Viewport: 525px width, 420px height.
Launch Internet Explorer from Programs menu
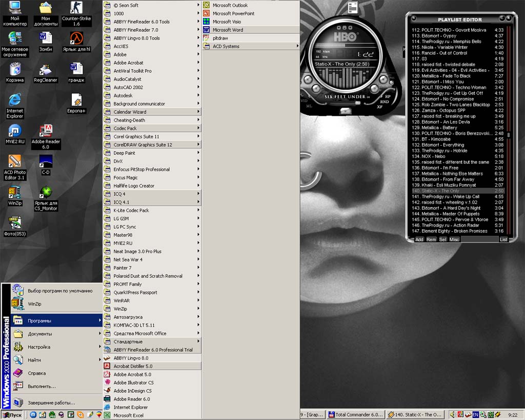152,407
